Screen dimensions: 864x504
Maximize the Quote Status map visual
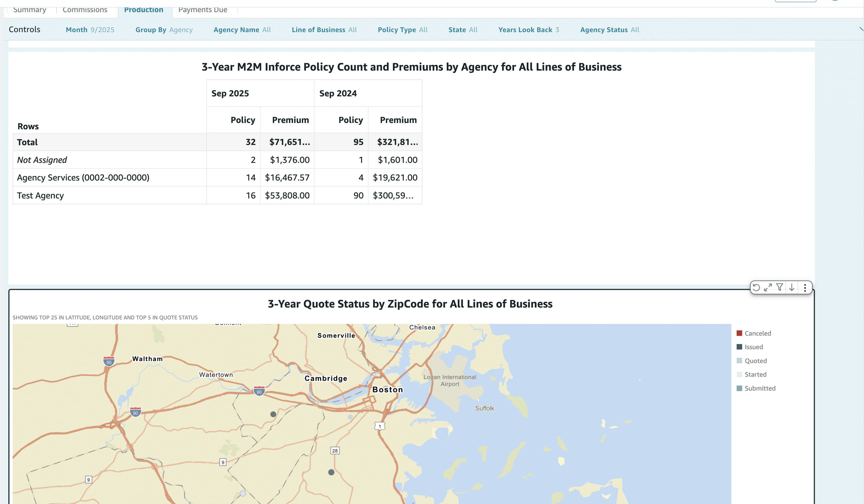[x=768, y=287]
